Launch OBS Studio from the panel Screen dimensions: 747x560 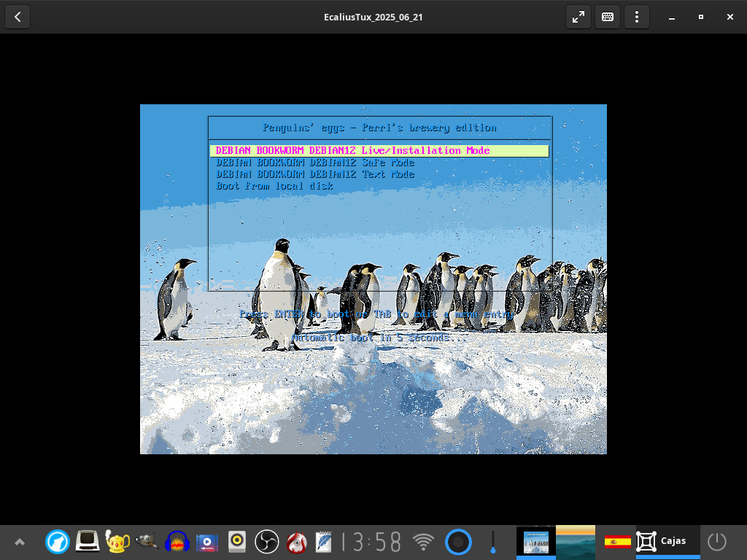[267, 542]
